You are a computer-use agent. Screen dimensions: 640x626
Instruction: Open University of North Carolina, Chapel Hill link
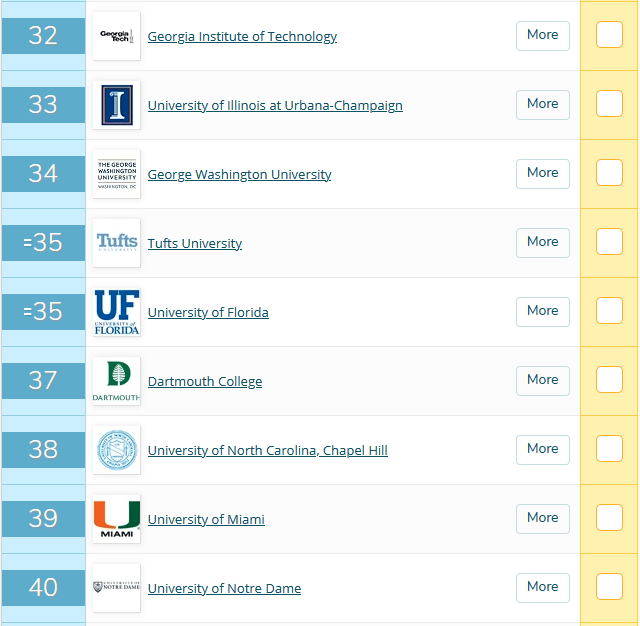[267, 450]
